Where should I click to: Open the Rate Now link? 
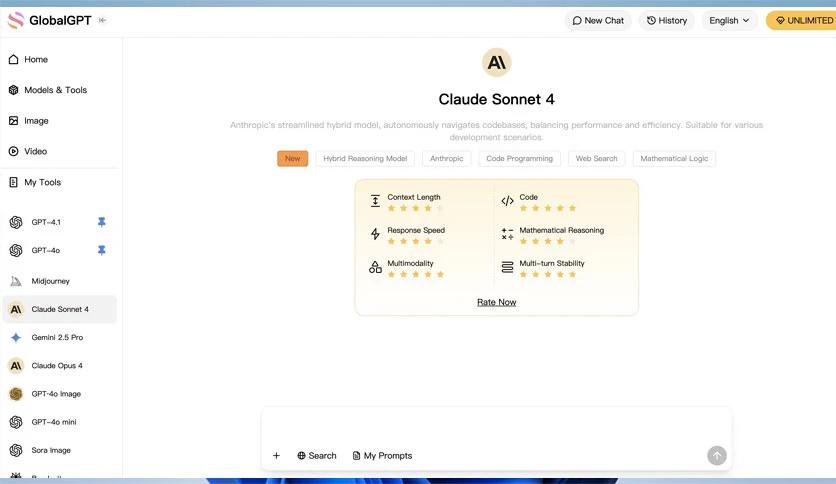[x=496, y=302]
